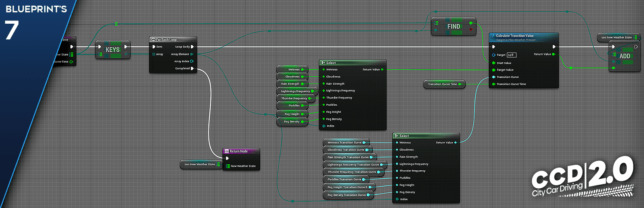Click the self field on the Target pin
This screenshot has height=208, width=644.
click(x=512, y=55)
